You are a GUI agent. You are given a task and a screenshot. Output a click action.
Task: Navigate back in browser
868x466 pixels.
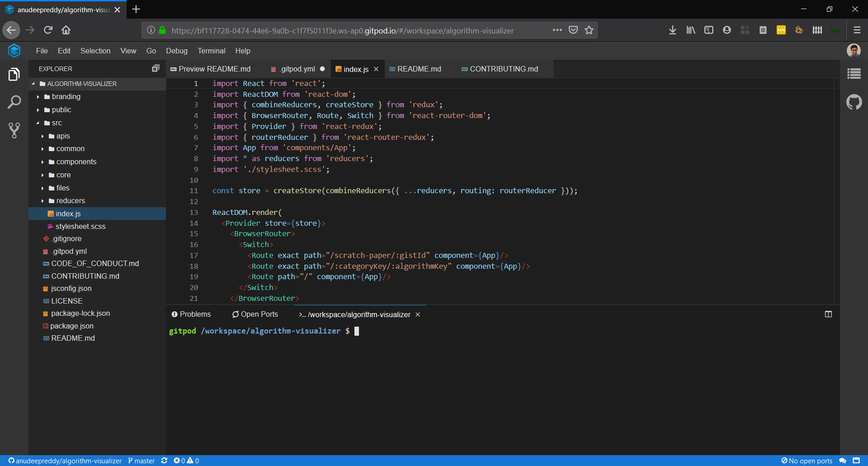[11, 30]
